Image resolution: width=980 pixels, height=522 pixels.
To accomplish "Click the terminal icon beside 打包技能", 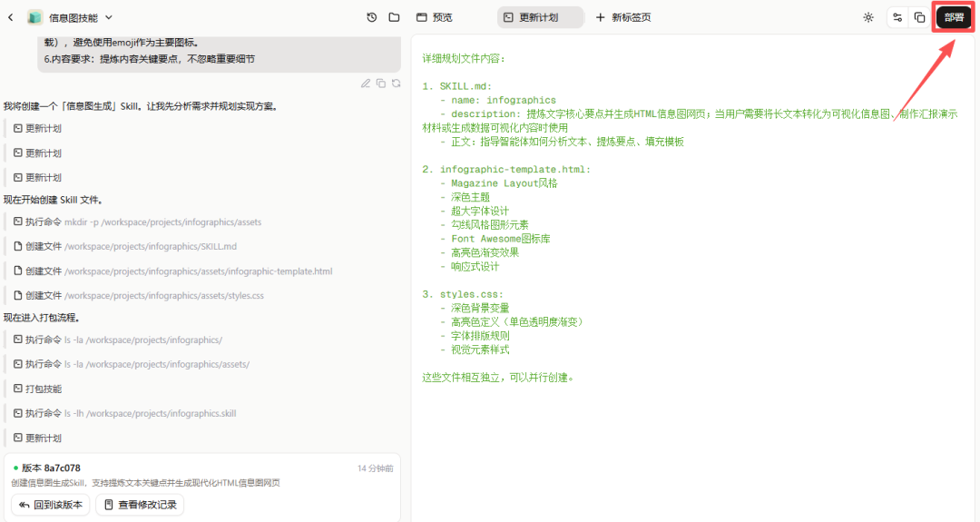I will click(18, 389).
